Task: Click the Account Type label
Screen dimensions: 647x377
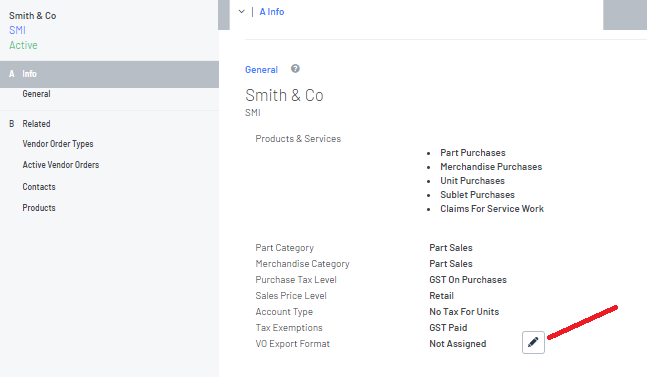Action: tap(284, 312)
